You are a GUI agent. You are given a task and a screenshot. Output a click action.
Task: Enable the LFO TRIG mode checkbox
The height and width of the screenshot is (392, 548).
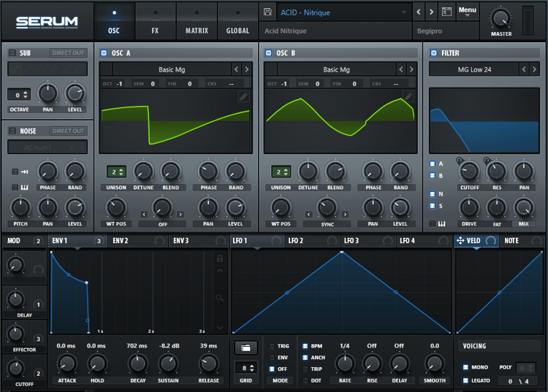272,346
